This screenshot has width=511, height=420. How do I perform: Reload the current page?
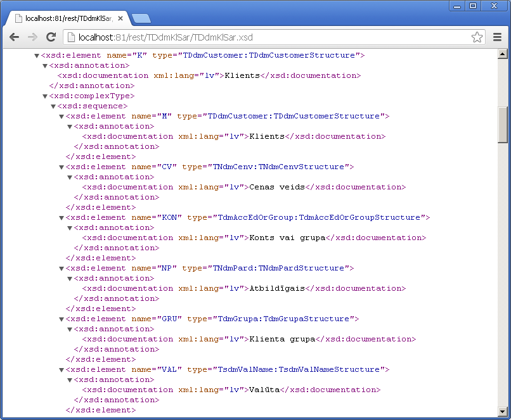point(51,37)
